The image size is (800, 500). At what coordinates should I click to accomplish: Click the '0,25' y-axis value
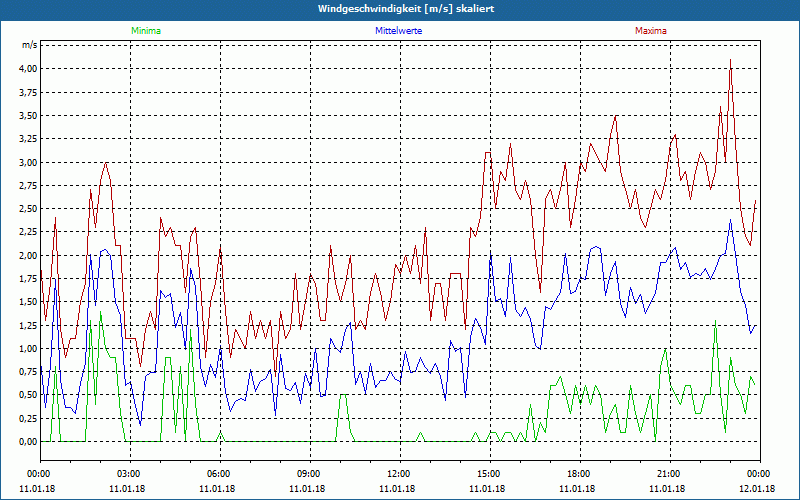[28, 418]
